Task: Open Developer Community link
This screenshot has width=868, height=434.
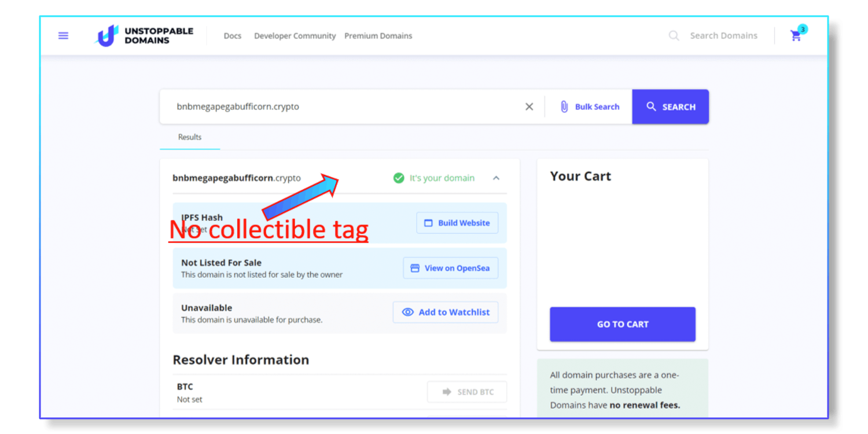Action: [x=295, y=36]
